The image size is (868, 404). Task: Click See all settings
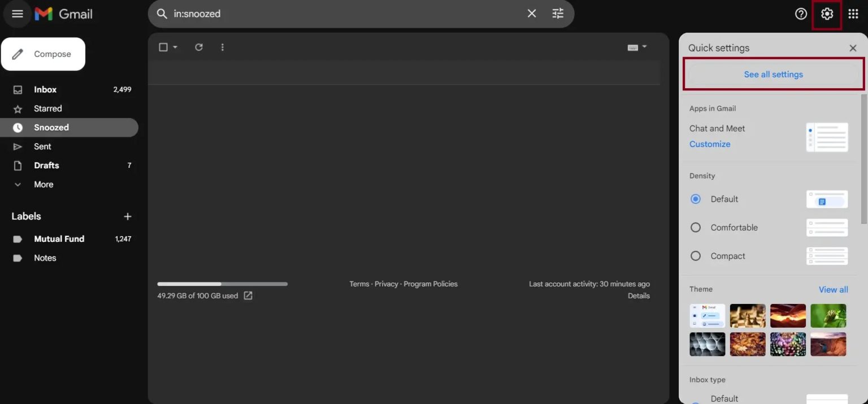[773, 74]
